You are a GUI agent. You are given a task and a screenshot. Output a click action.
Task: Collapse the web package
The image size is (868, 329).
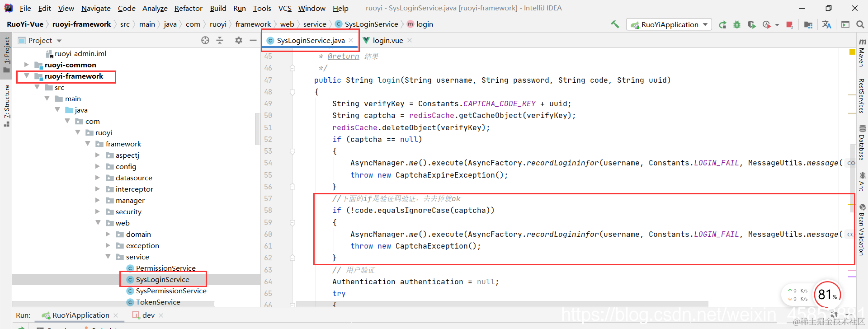[98, 223]
